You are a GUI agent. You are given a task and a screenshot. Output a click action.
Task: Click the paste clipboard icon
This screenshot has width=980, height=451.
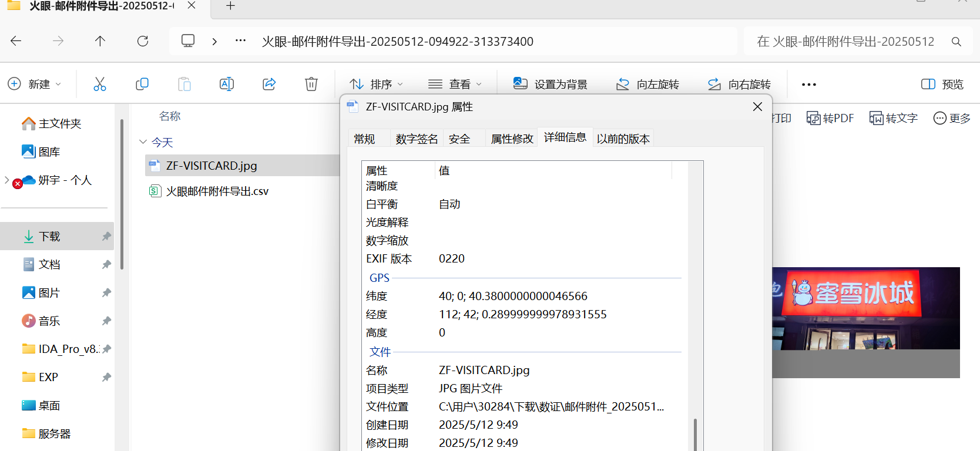184,84
